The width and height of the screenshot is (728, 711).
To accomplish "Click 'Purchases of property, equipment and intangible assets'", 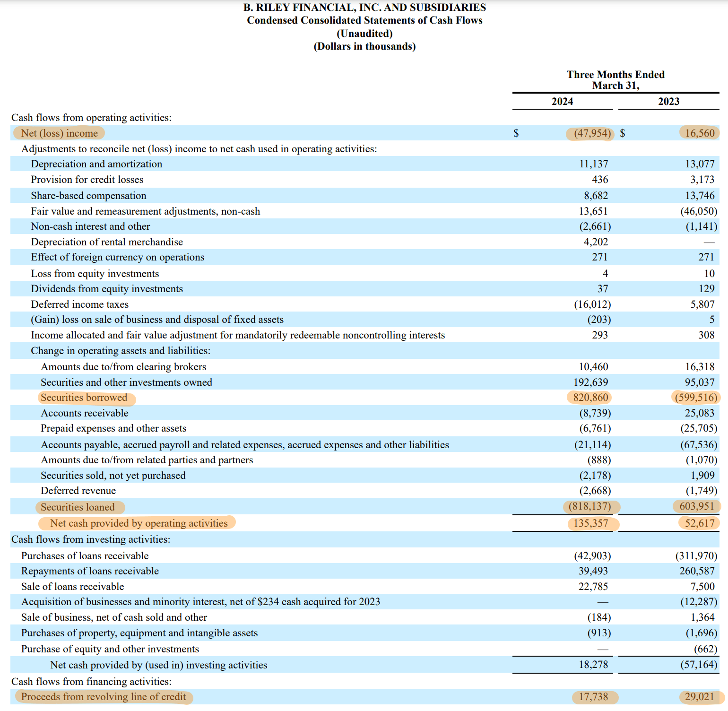I will [139, 633].
